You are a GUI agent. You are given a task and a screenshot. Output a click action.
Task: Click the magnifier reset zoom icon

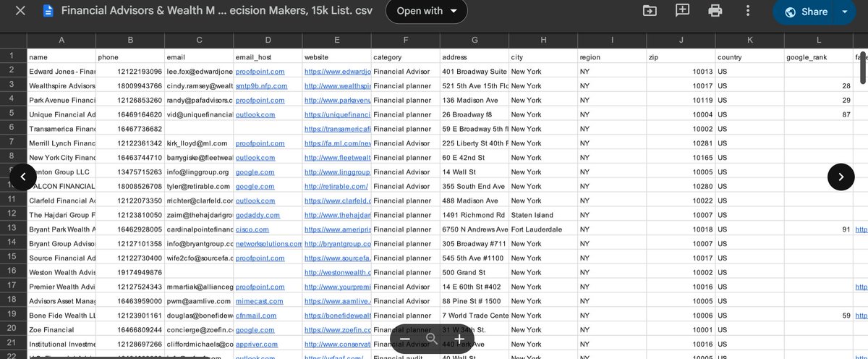click(x=432, y=339)
